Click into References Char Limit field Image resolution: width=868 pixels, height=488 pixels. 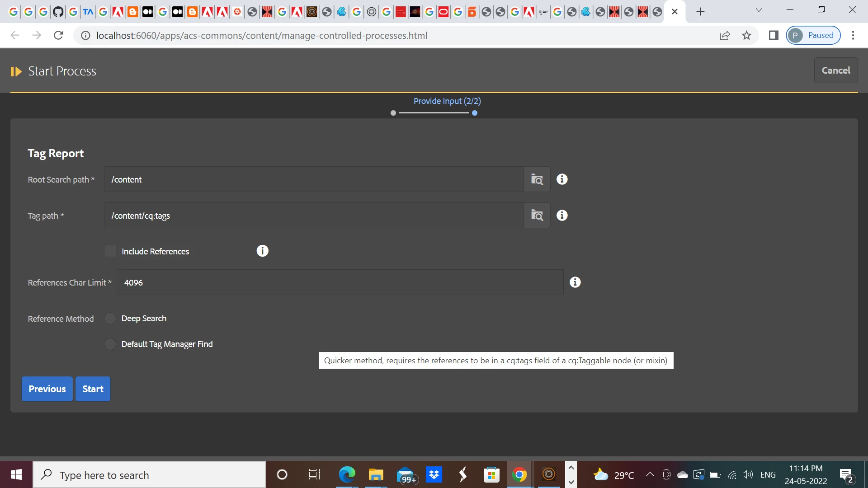[340, 282]
